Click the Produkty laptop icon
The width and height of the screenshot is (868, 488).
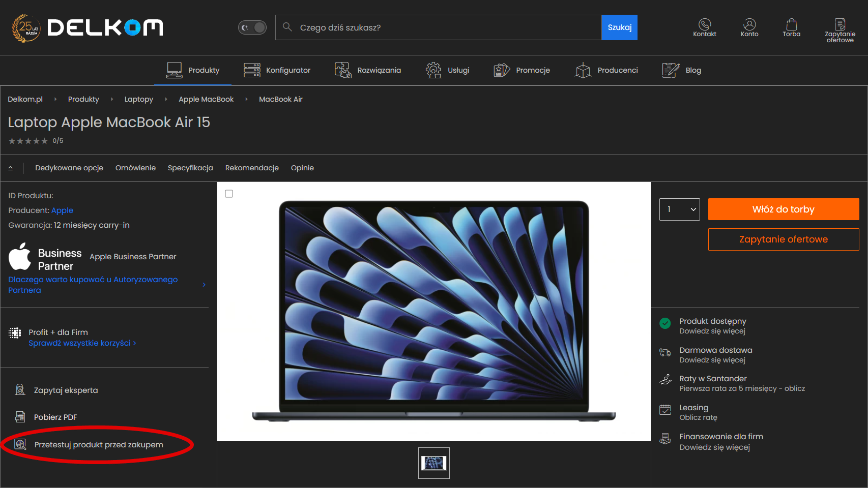[174, 70]
